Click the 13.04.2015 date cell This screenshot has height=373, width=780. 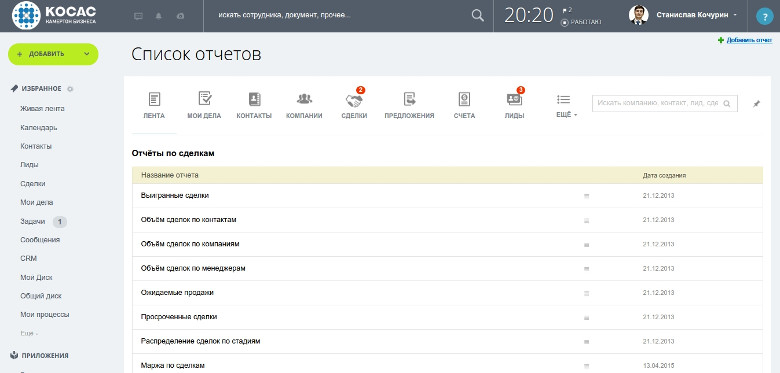[x=658, y=366]
